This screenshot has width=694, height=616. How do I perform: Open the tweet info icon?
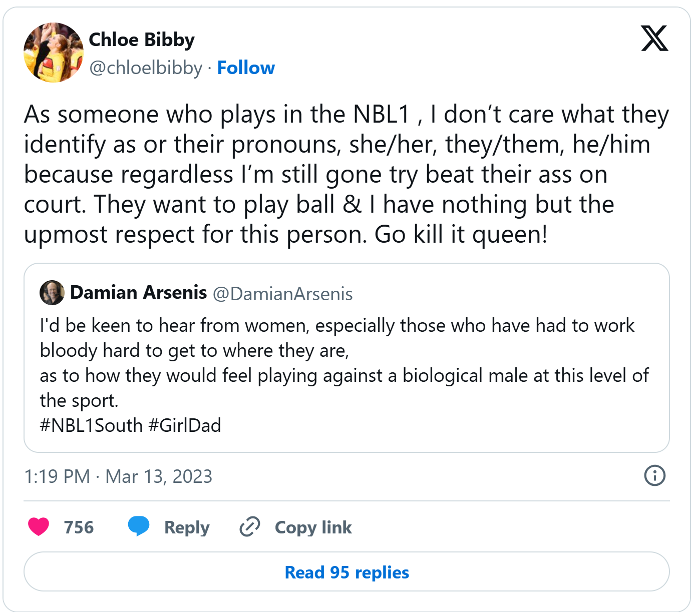point(654,475)
